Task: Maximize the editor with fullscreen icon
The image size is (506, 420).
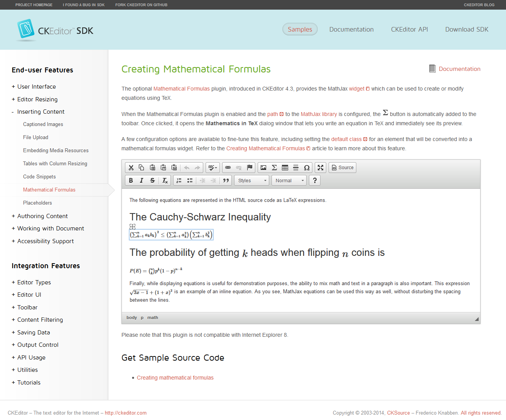Action: coord(320,168)
